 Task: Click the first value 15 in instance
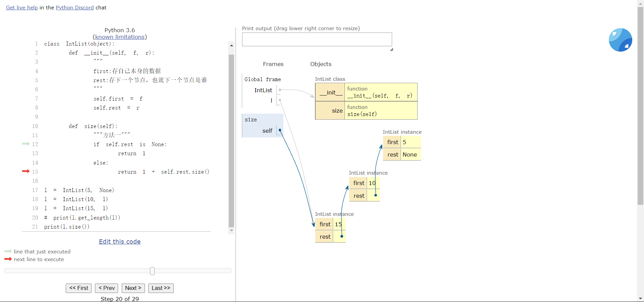[x=338, y=224]
